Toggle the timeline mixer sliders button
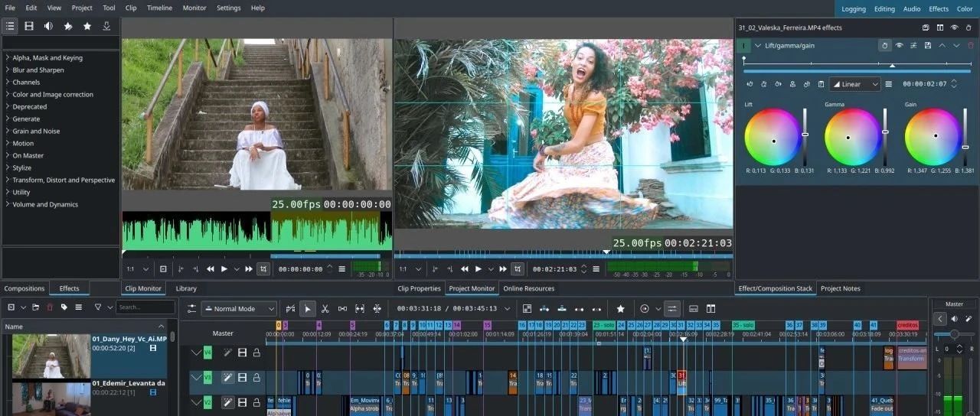 tap(671, 309)
